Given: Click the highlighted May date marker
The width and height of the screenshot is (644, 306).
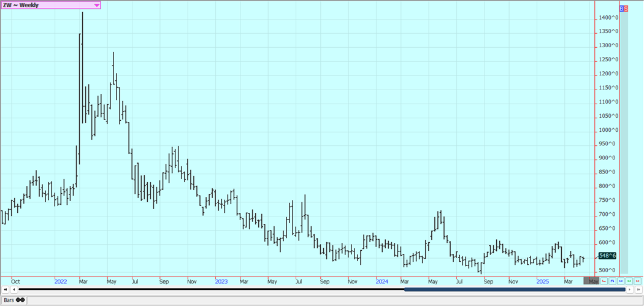Looking at the screenshot, I should [592, 281].
